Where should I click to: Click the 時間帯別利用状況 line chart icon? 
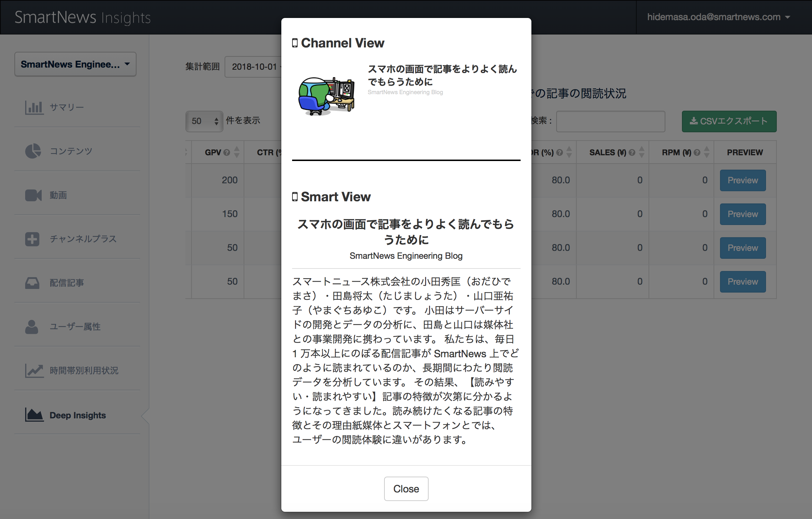(x=34, y=371)
